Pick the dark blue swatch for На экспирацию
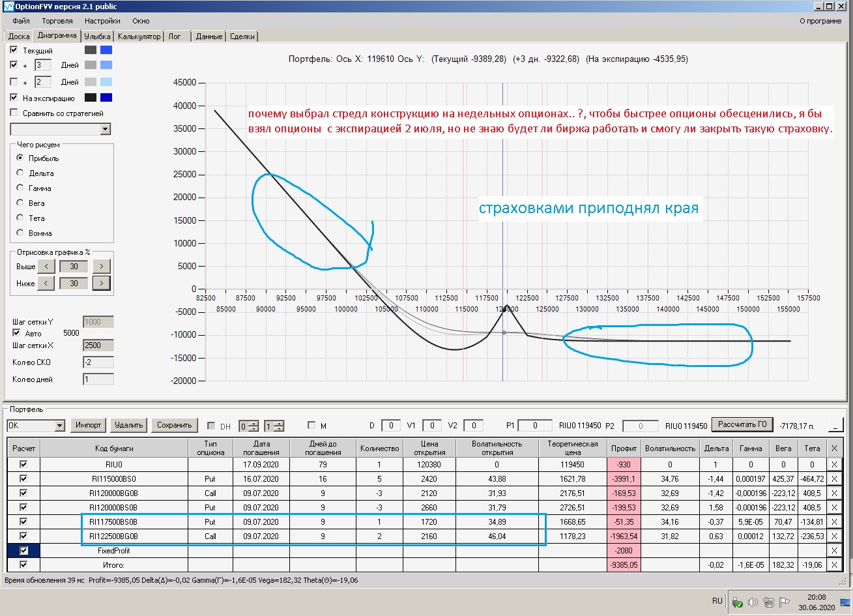The width and height of the screenshot is (853, 616). click(106, 98)
